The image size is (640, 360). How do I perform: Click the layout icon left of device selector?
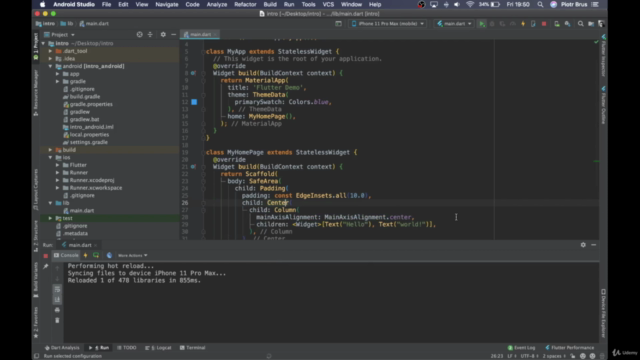[338, 24]
